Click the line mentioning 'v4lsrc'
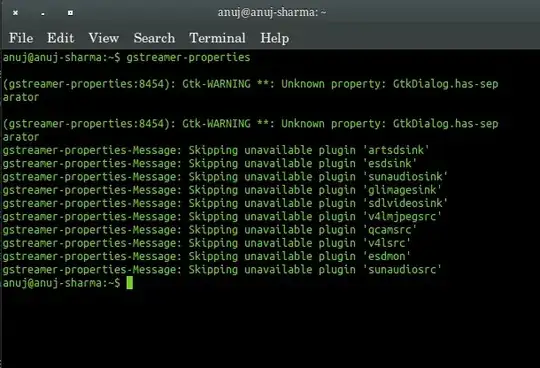Viewport: 540px width, 368px height. point(207,243)
